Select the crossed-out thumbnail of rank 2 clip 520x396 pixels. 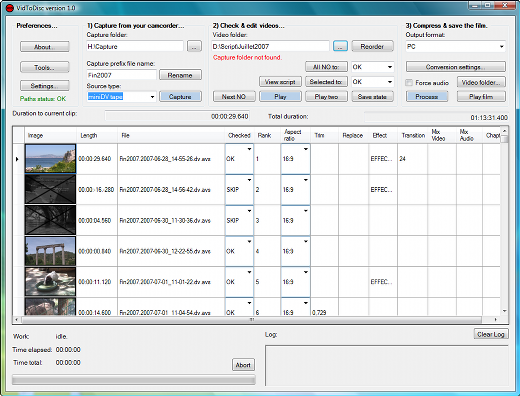(50, 189)
